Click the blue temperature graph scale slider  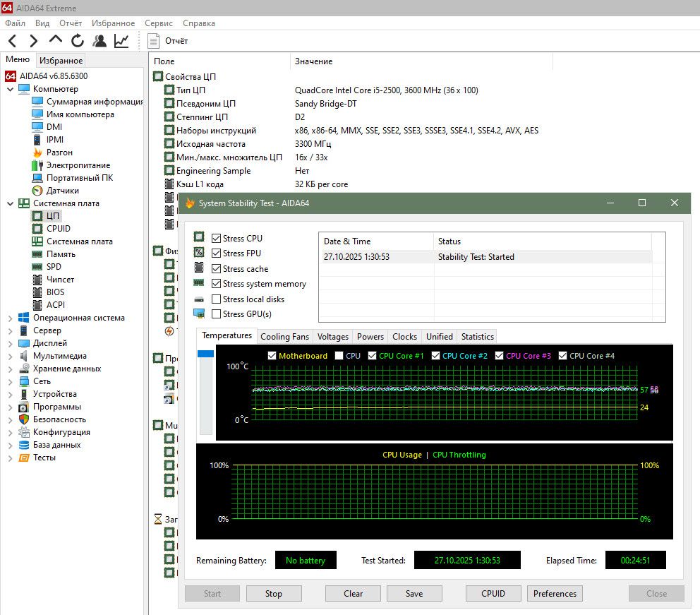(206, 353)
